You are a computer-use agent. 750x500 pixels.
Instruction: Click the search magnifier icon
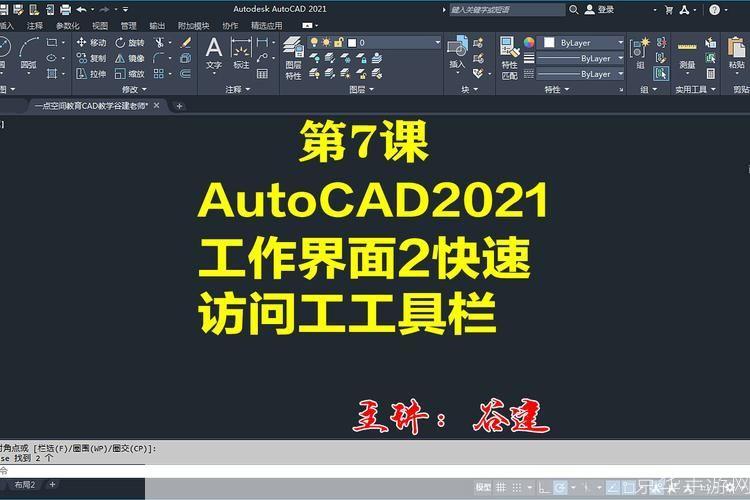pyautogui.click(x=574, y=9)
